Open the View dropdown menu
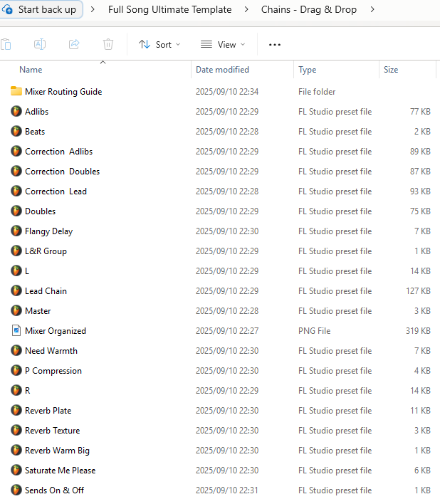The width and height of the screenshot is (440, 504). pyautogui.click(x=223, y=44)
